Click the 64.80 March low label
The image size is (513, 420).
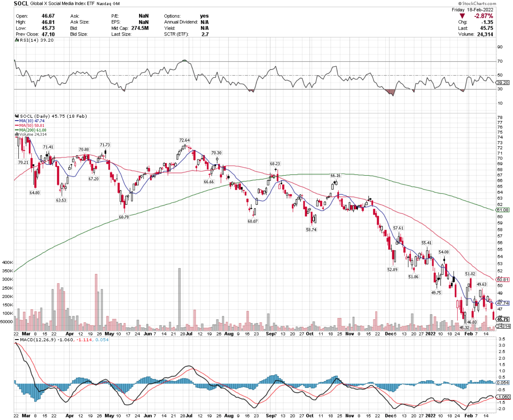35,193
